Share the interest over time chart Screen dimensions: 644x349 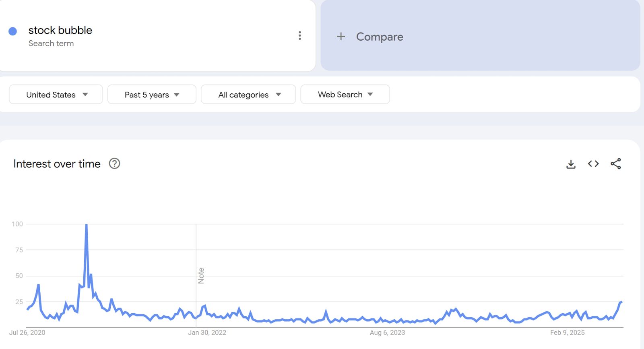(x=616, y=164)
